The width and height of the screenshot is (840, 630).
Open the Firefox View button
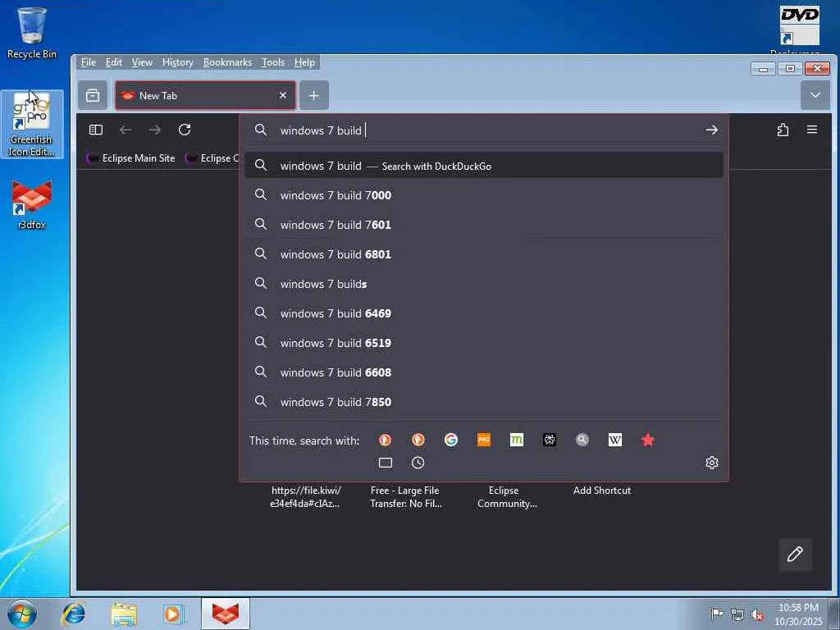(x=93, y=95)
